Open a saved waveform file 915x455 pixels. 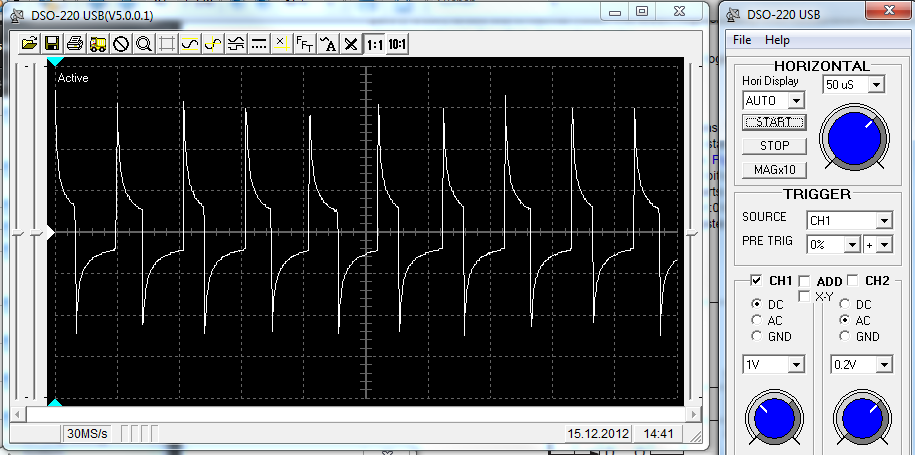[x=30, y=43]
